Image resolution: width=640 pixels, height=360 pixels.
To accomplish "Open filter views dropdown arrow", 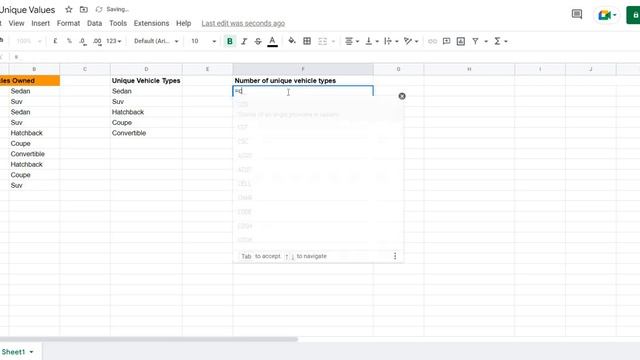I will (486, 42).
